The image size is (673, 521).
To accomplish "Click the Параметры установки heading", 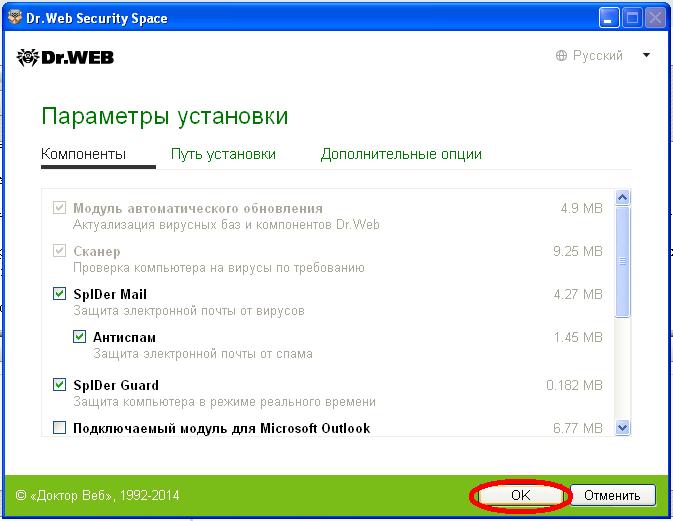I will 165,117.
